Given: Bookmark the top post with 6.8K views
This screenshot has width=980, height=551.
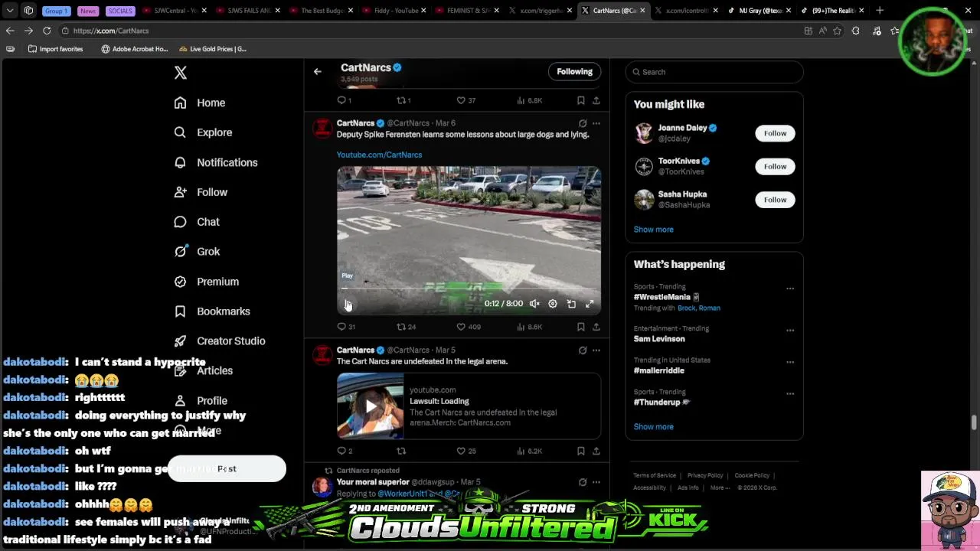Looking at the screenshot, I should (580, 100).
